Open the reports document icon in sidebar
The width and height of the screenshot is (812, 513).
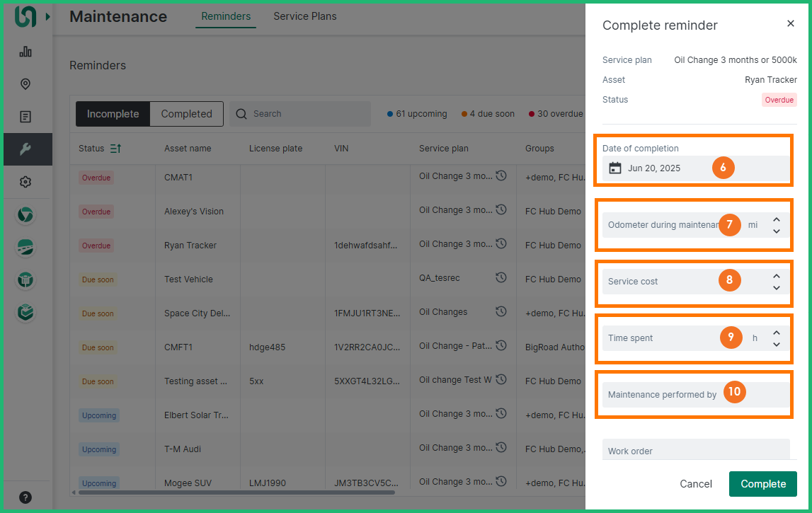point(25,117)
